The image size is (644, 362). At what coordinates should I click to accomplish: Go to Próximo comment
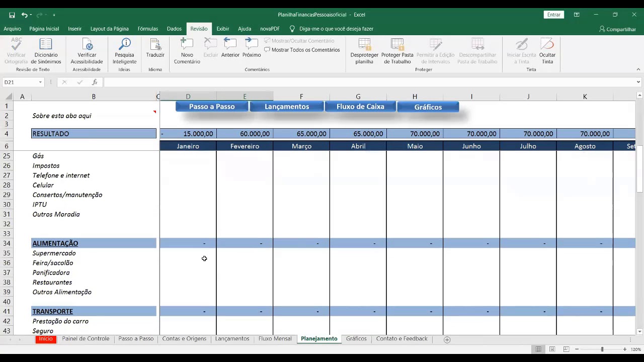click(252, 48)
